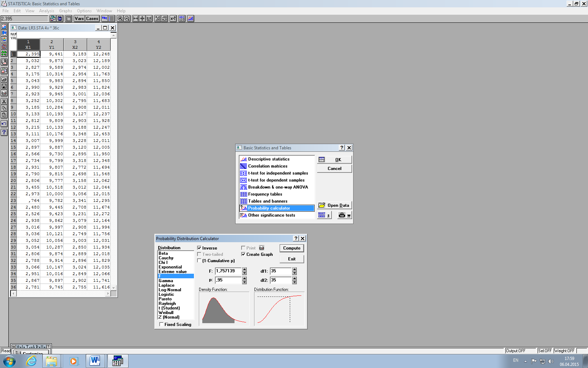Open the Window menu
Viewport: 588px width, 368px height.
pyautogui.click(x=104, y=11)
